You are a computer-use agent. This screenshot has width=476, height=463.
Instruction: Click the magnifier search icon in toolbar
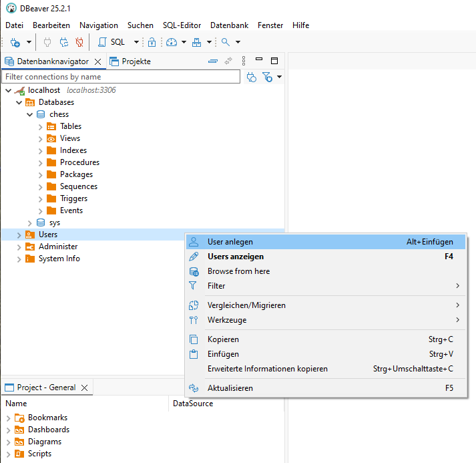[226, 42]
